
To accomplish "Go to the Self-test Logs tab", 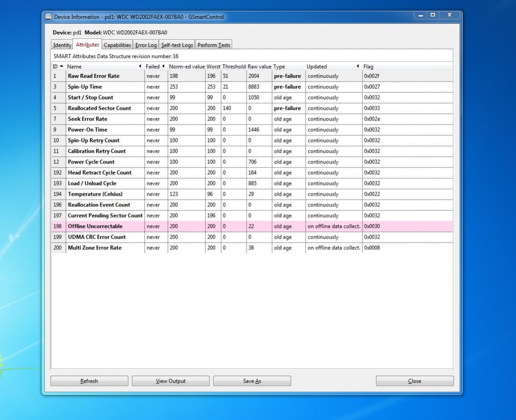I will (177, 45).
